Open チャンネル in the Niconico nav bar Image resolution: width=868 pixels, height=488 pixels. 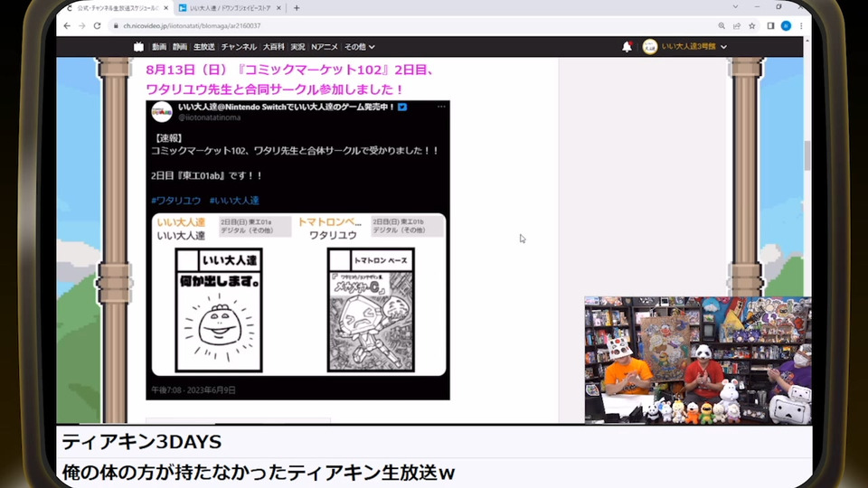[x=239, y=47]
